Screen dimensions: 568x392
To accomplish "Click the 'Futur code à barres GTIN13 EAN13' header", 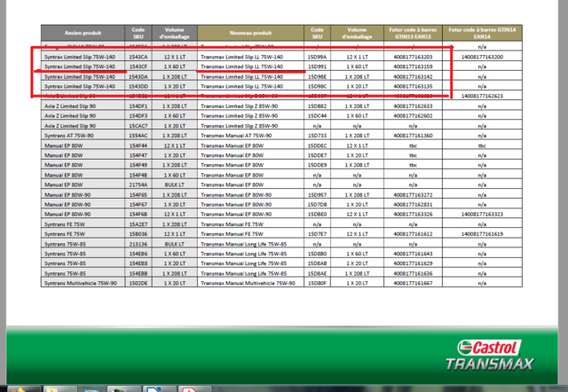I will [x=413, y=33].
